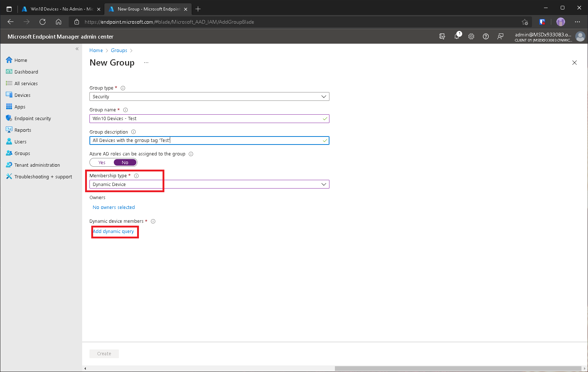Set Azure AD roles toggle to No

(125, 163)
